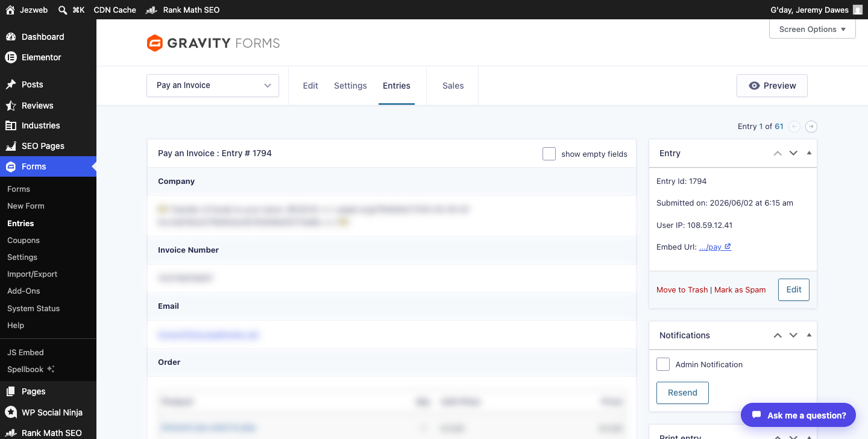Open Add-Ons submenu item
The width and height of the screenshot is (868, 439).
pos(24,291)
